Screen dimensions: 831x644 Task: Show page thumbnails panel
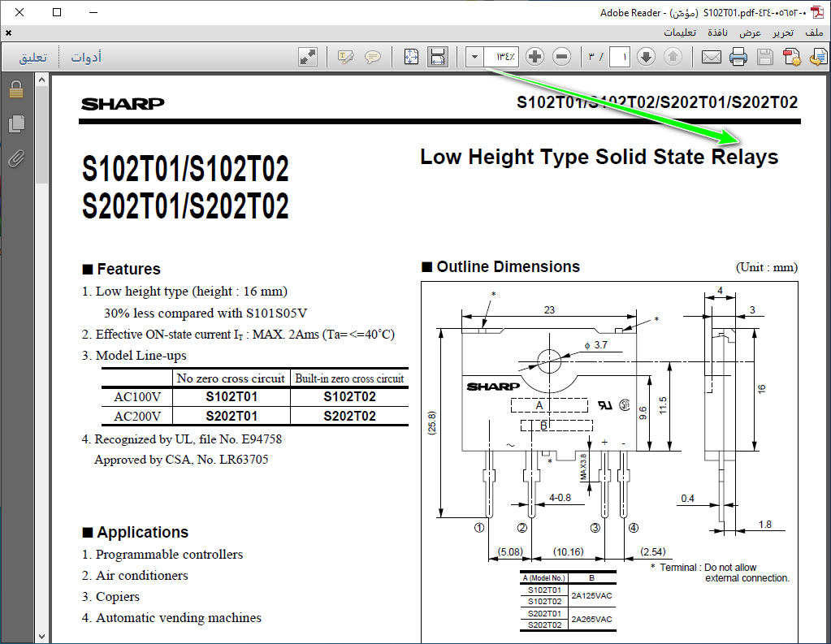coord(16,123)
